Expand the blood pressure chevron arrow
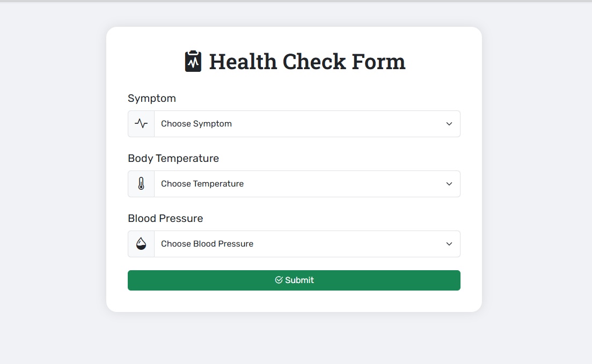 point(449,244)
